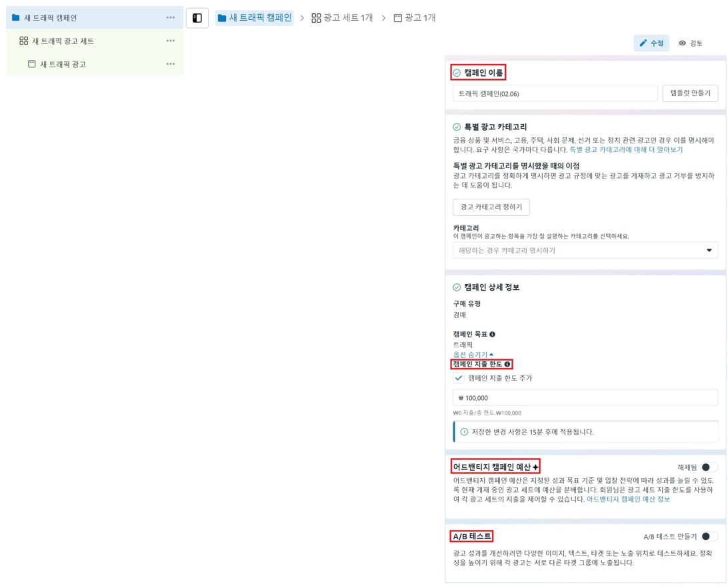This screenshot has height=586, width=728.
Task: Click the campaign name input field
Action: [x=555, y=93]
